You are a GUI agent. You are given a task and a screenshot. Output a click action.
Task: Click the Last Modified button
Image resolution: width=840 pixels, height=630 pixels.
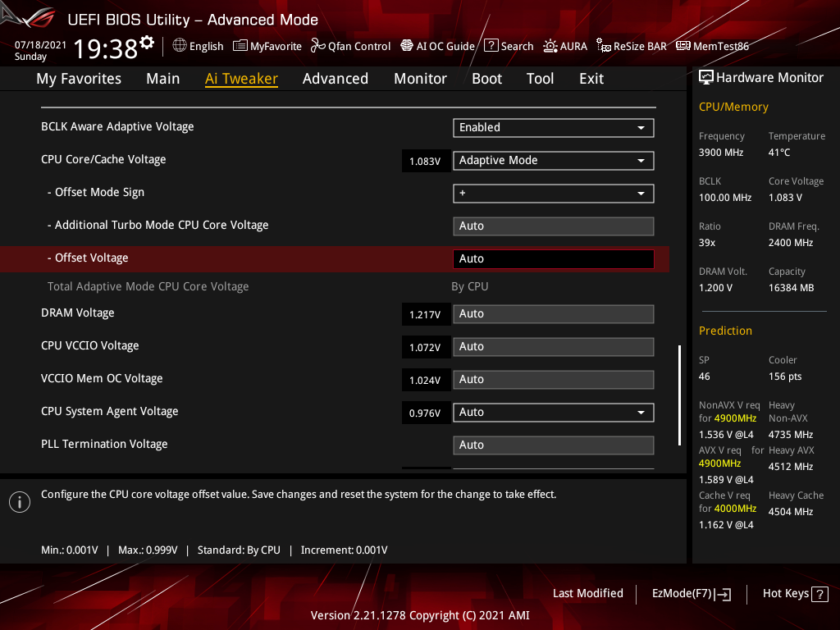point(587,593)
